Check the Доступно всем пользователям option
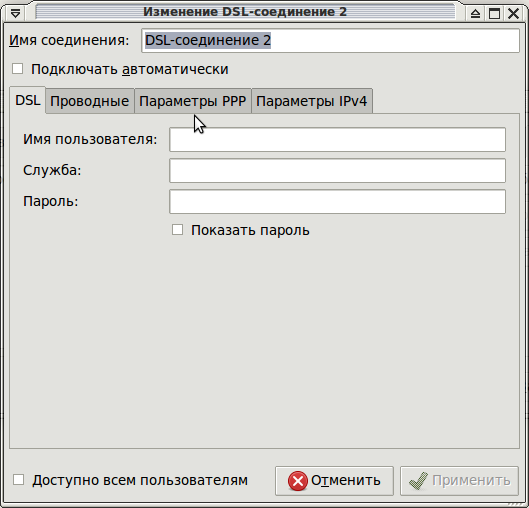The height and width of the screenshot is (508, 529). [x=19, y=480]
